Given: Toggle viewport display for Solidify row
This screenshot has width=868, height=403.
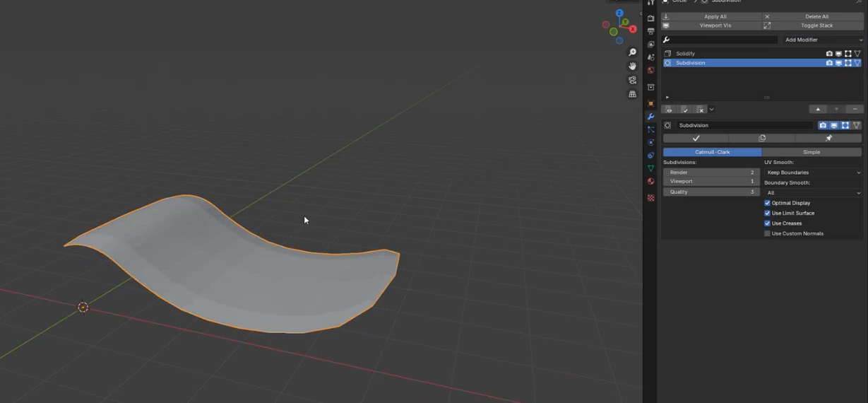Looking at the screenshot, I should click(838, 54).
